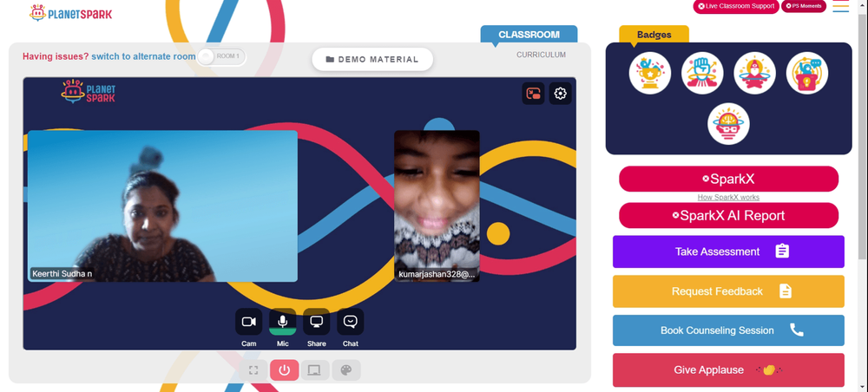The height and width of the screenshot is (392, 868).
Task: Go to the PlanetSpark home logo
Action: tap(71, 13)
